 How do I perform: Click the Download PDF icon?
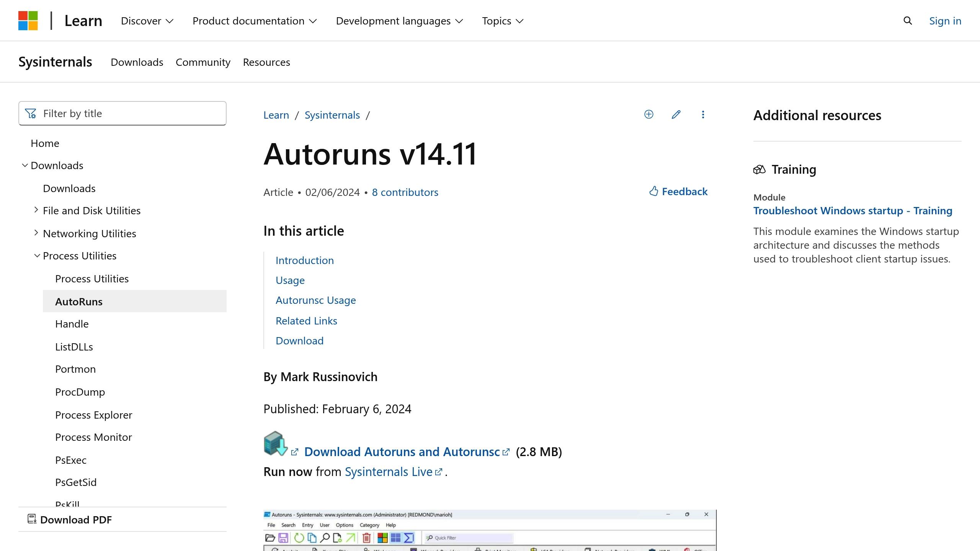(x=32, y=519)
